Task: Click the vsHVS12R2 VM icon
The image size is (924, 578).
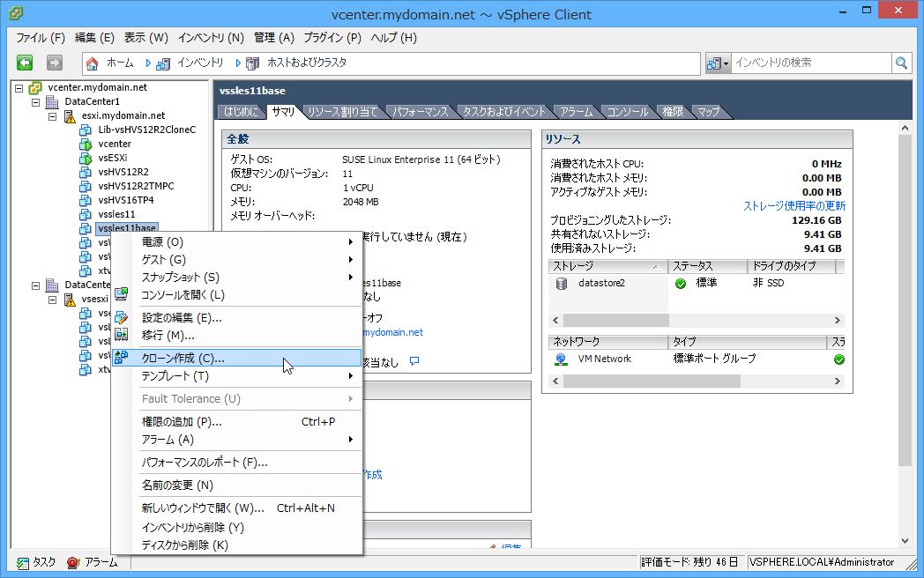Action: (x=86, y=173)
